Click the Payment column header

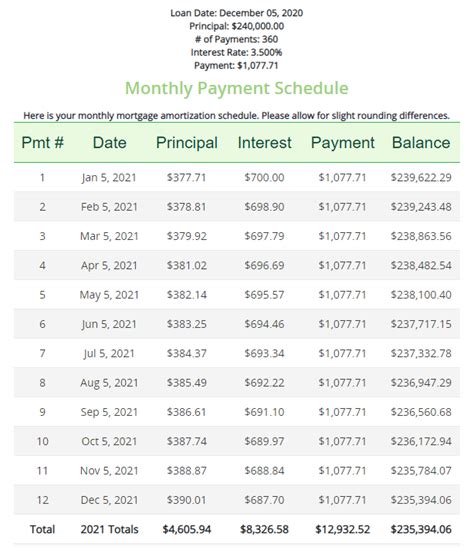click(343, 143)
